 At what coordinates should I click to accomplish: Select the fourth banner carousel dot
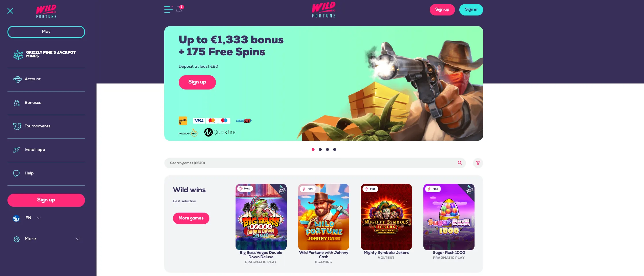point(335,149)
